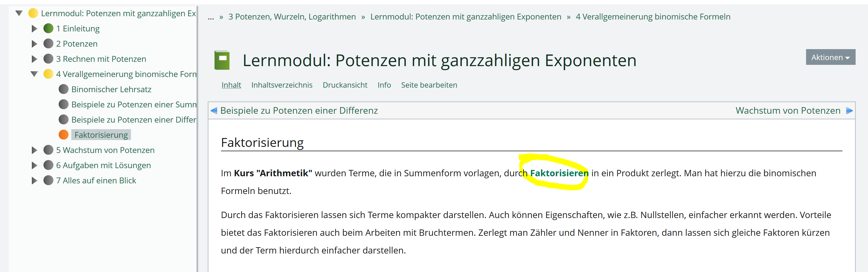
Task: Expand the 1 Einleitung chapter
Action: [34, 29]
